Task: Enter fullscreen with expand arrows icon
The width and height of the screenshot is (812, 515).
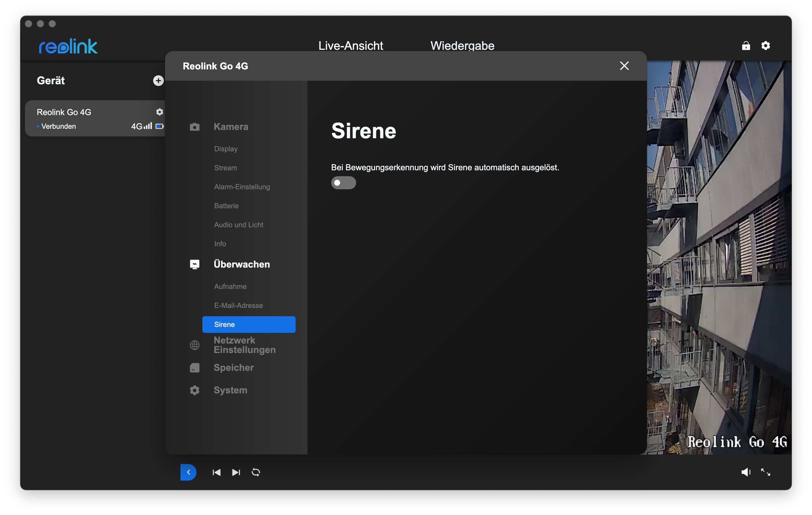Action: (765, 472)
